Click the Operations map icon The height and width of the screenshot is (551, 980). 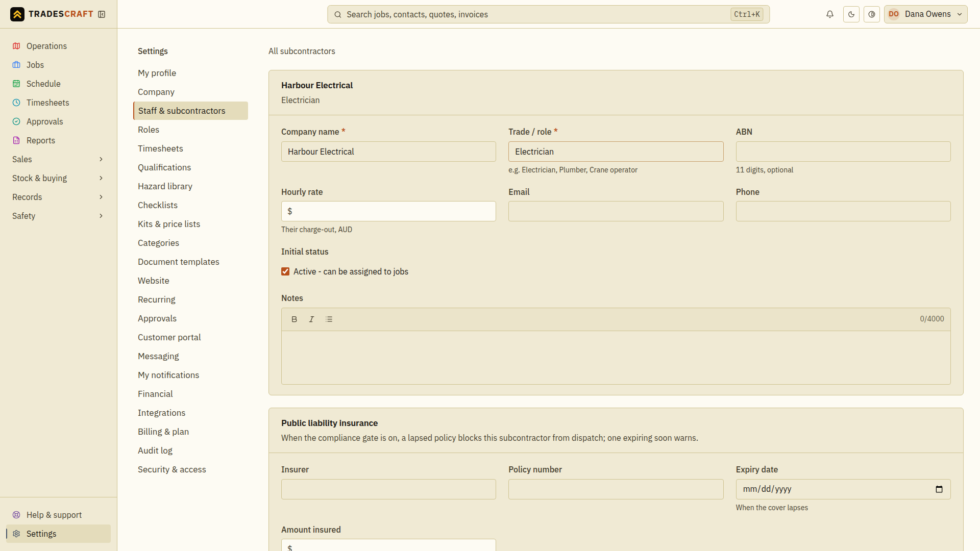16,46
